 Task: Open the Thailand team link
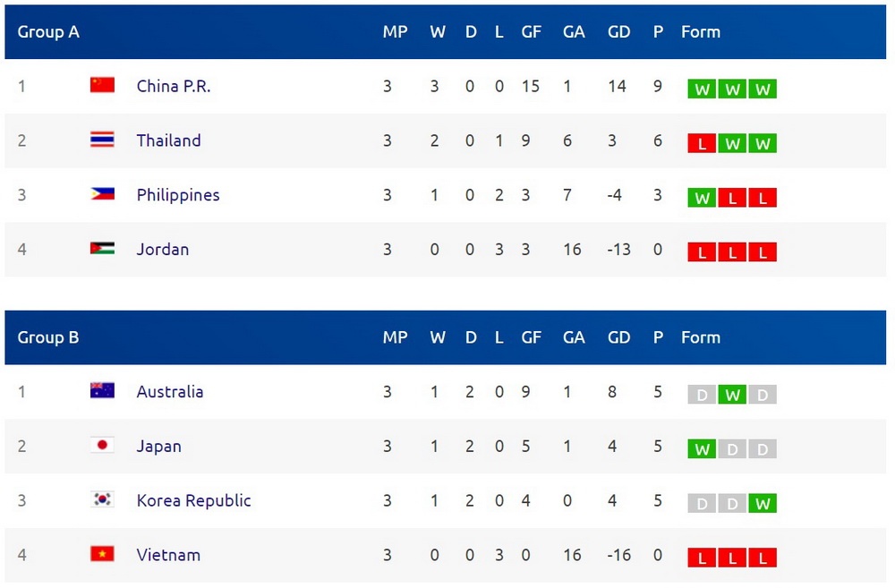(168, 141)
